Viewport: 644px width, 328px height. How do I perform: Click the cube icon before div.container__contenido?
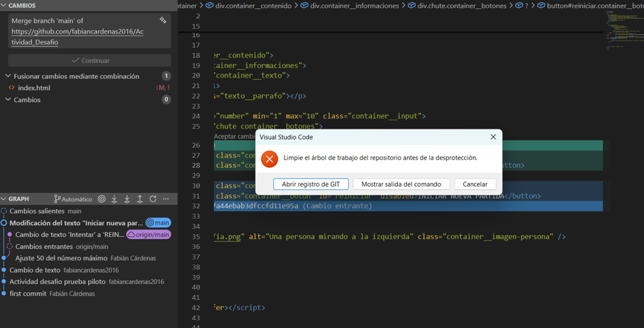(210, 6)
